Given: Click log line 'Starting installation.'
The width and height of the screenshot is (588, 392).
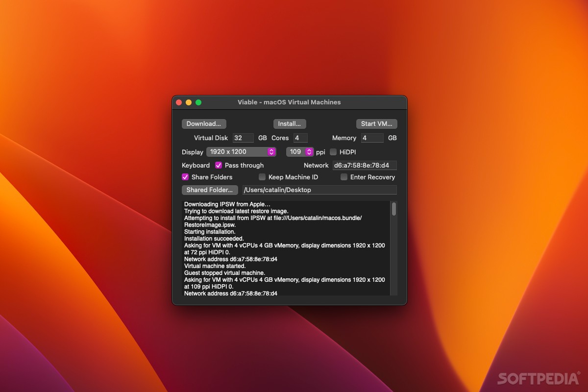Looking at the screenshot, I should (x=210, y=232).
